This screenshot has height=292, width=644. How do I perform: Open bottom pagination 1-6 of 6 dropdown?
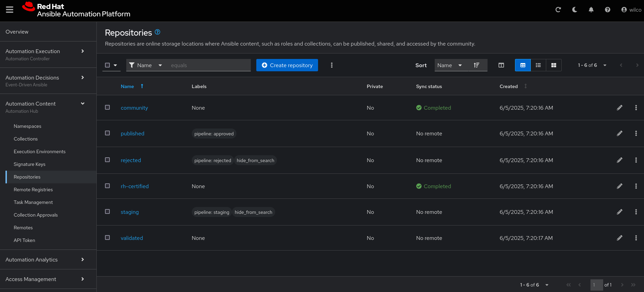point(535,285)
